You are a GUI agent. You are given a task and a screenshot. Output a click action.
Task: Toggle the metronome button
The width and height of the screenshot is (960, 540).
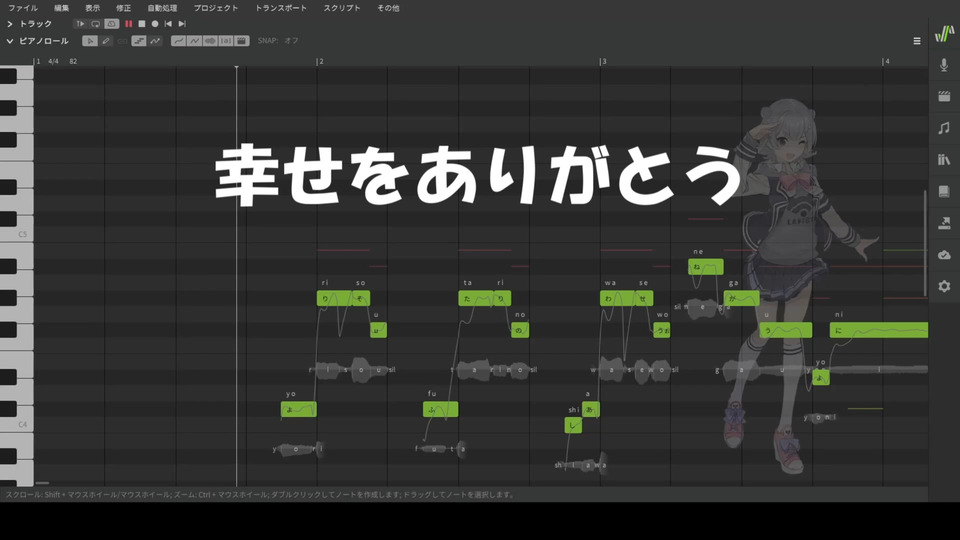click(111, 24)
